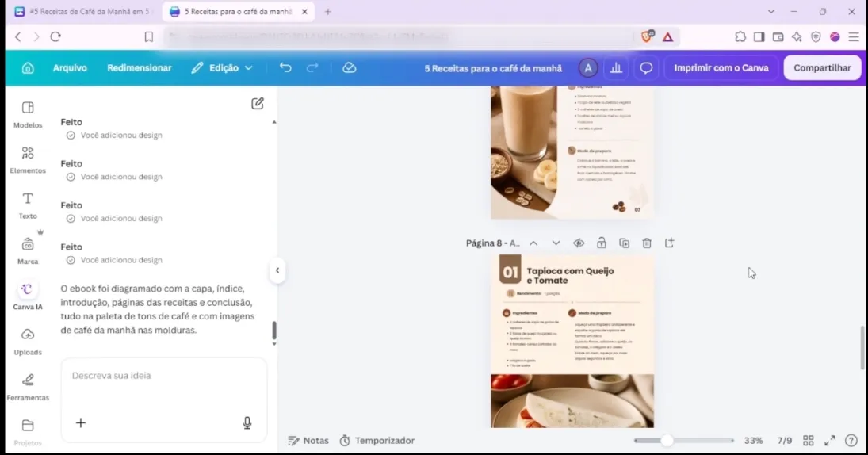Screen dimensions: 868x455
Task: Click the Compartilhar button
Action: tap(822, 68)
